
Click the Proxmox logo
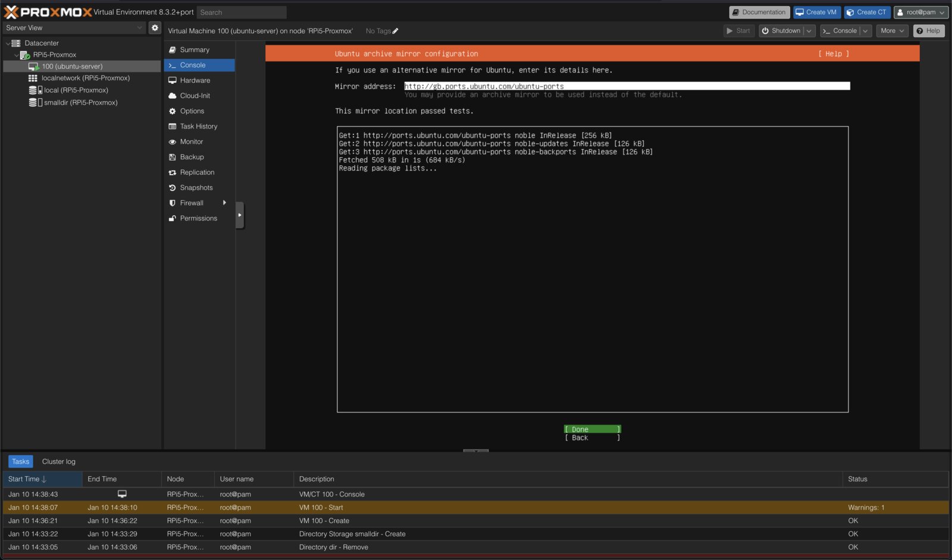tap(48, 12)
